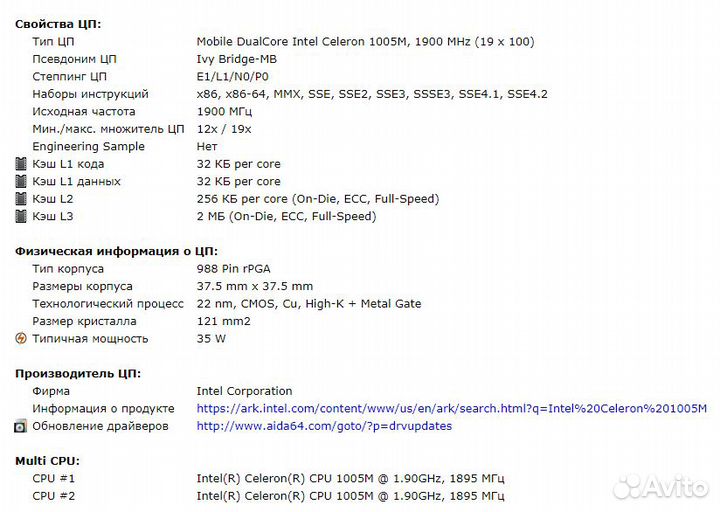Select the 37.5 mm x 37.5 mm value
The image size is (720, 512).
pos(255,286)
